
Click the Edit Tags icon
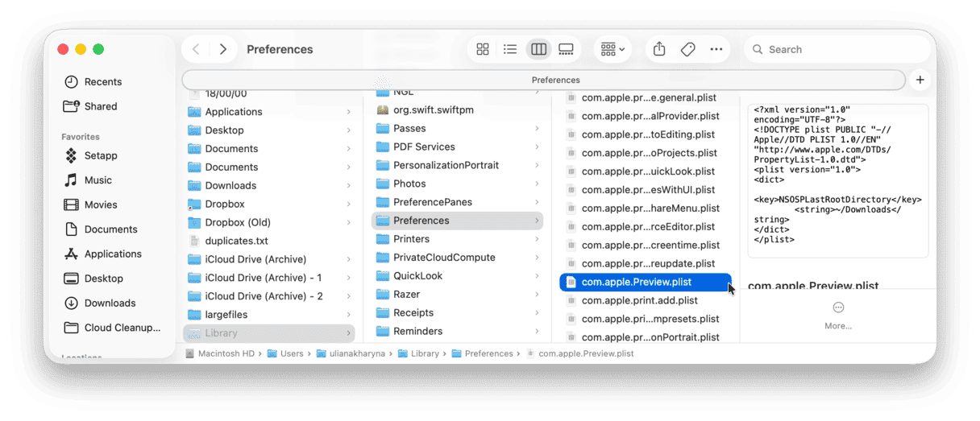tap(687, 49)
